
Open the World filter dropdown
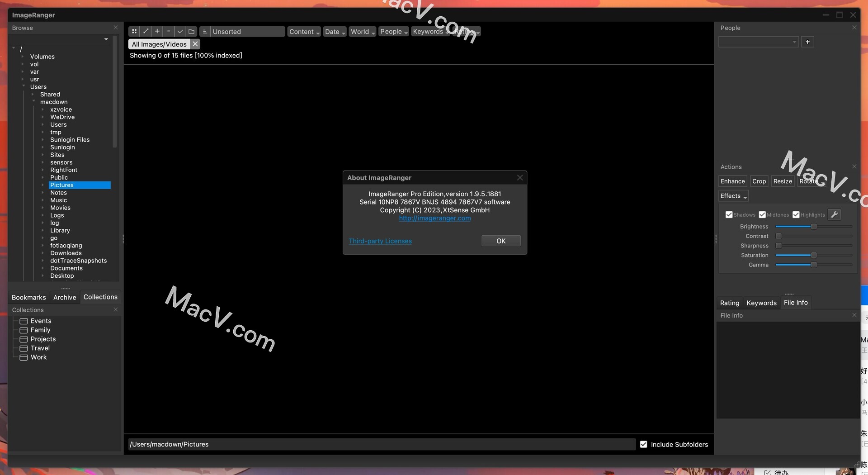[x=362, y=32]
